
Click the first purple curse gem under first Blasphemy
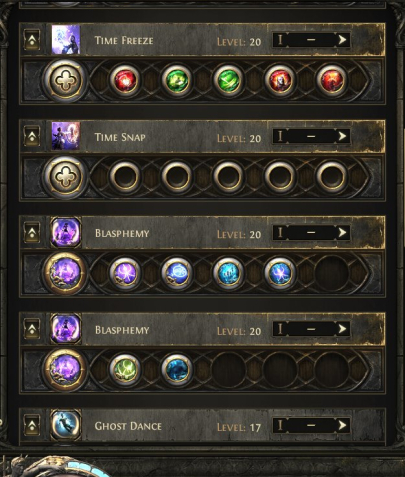click(125, 273)
